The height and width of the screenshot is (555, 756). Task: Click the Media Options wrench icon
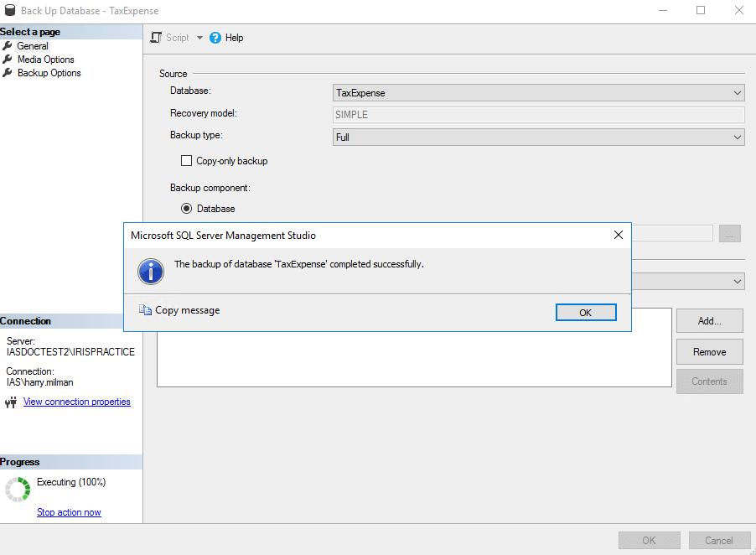pyautogui.click(x=8, y=60)
